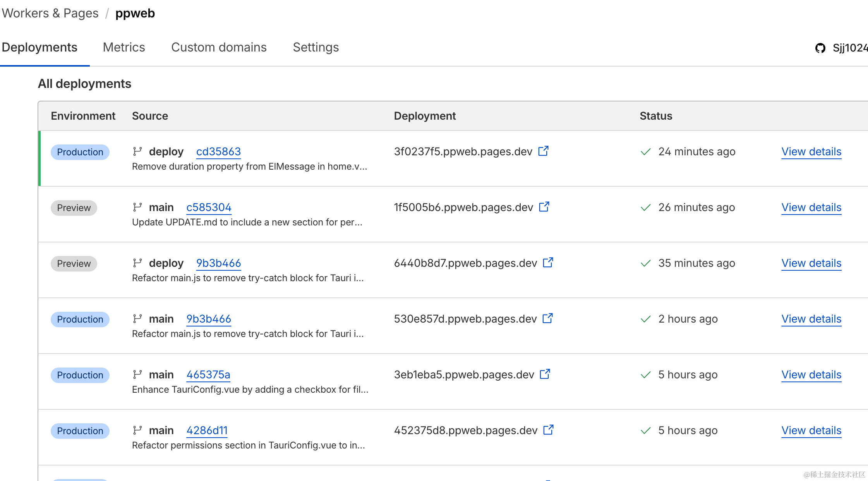
Task: Switch to the Metrics tab
Action: [x=124, y=47]
